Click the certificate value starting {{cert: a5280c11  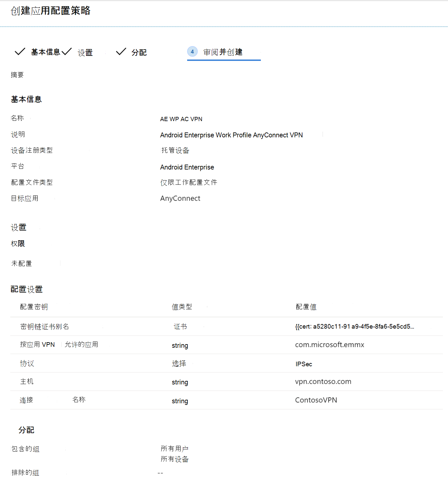click(355, 327)
